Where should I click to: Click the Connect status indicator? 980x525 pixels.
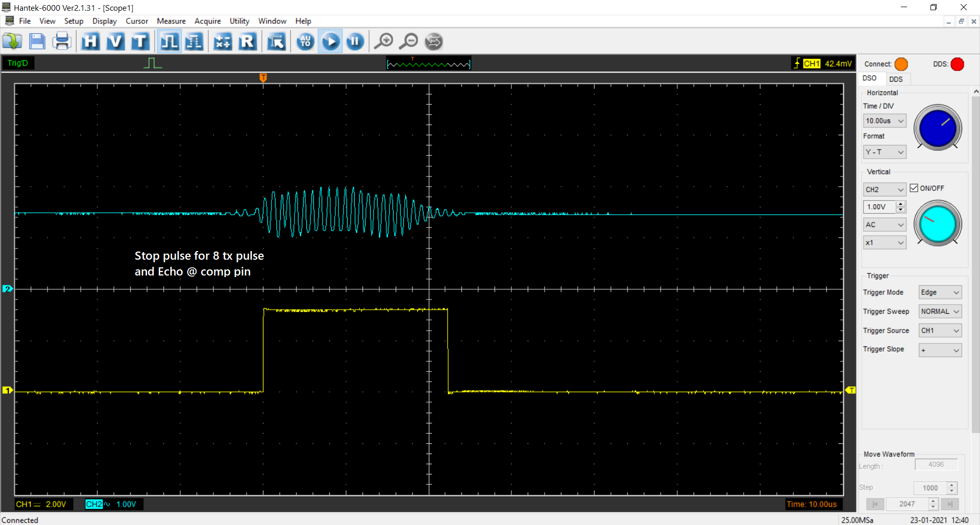click(901, 64)
